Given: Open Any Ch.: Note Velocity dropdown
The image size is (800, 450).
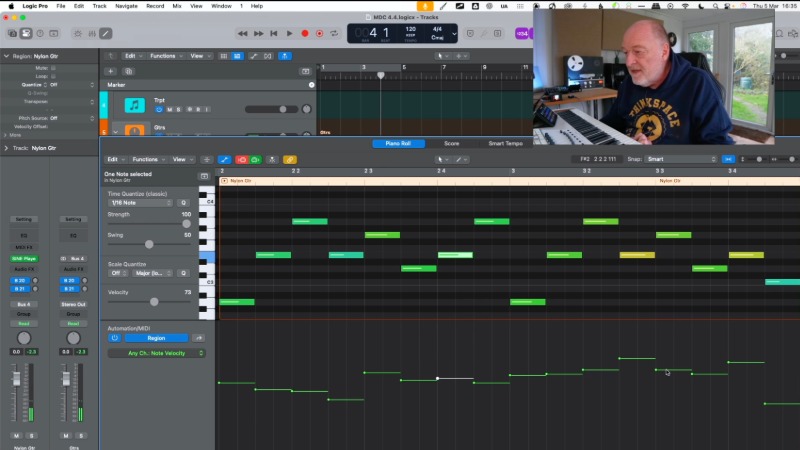Looking at the screenshot, I should point(156,353).
